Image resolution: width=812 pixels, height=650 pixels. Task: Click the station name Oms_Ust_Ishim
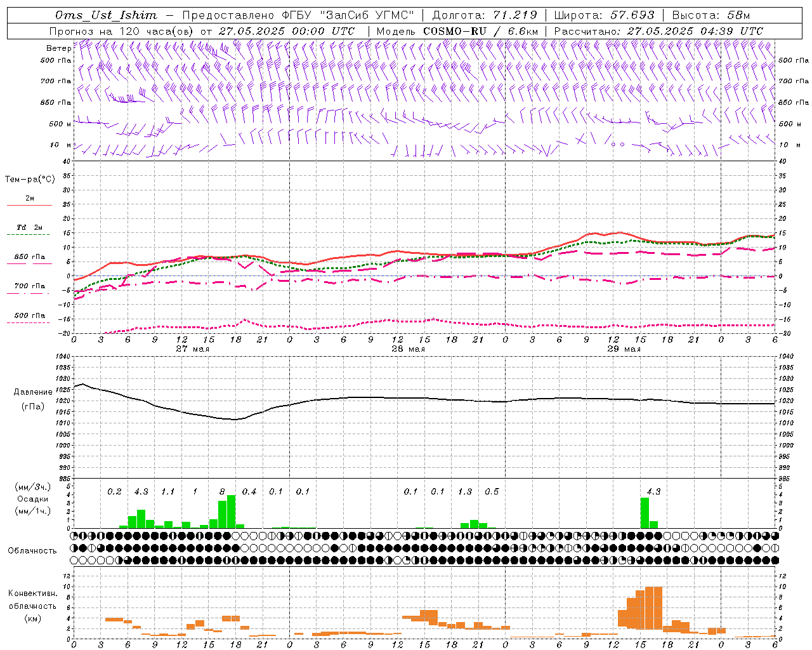tap(105, 15)
